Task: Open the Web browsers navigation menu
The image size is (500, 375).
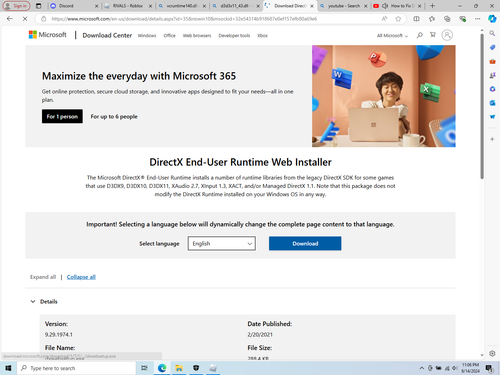Action: (x=197, y=36)
